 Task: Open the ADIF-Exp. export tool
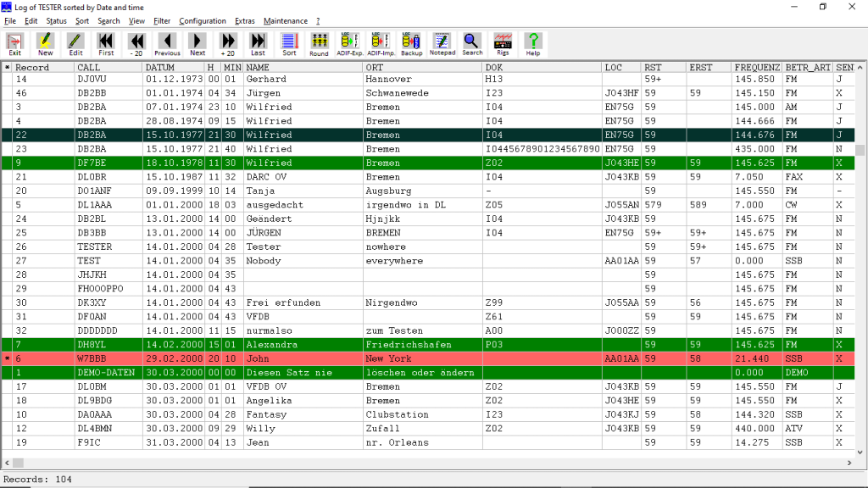[x=349, y=44]
